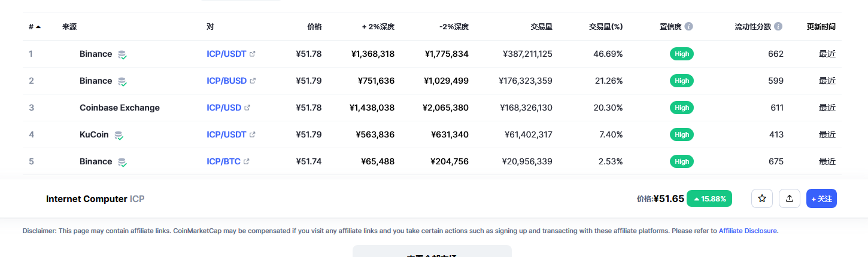
Task: Sort by the # column arrow
Action: click(x=38, y=27)
